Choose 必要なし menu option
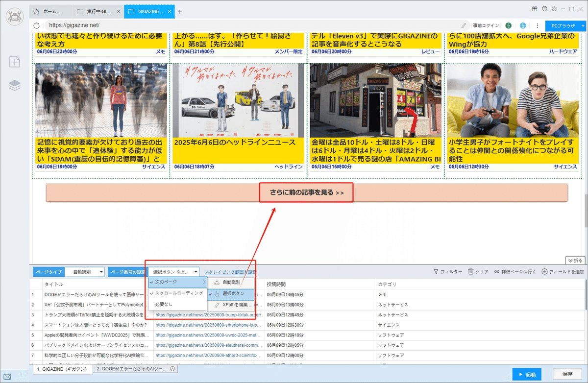Viewport: 588px width, 383px height. pyautogui.click(x=178, y=305)
